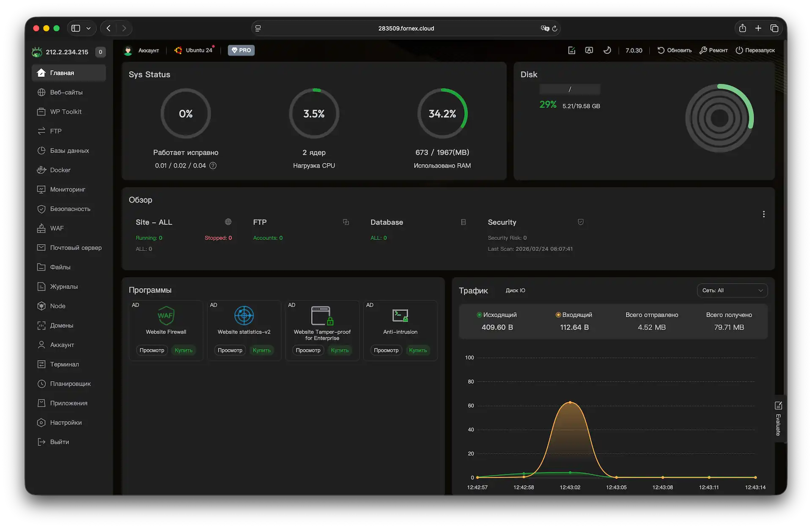Open Docker from the sidebar
Image resolution: width=812 pixels, height=528 pixels.
[x=60, y=170]
